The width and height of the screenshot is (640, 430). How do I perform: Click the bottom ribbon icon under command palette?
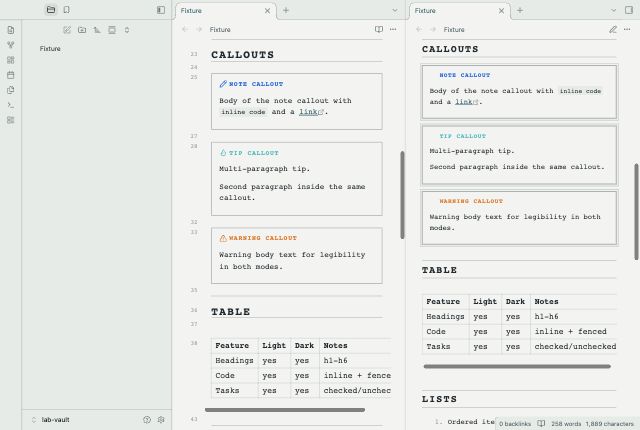pyautogui.click(x=11, y=120)
